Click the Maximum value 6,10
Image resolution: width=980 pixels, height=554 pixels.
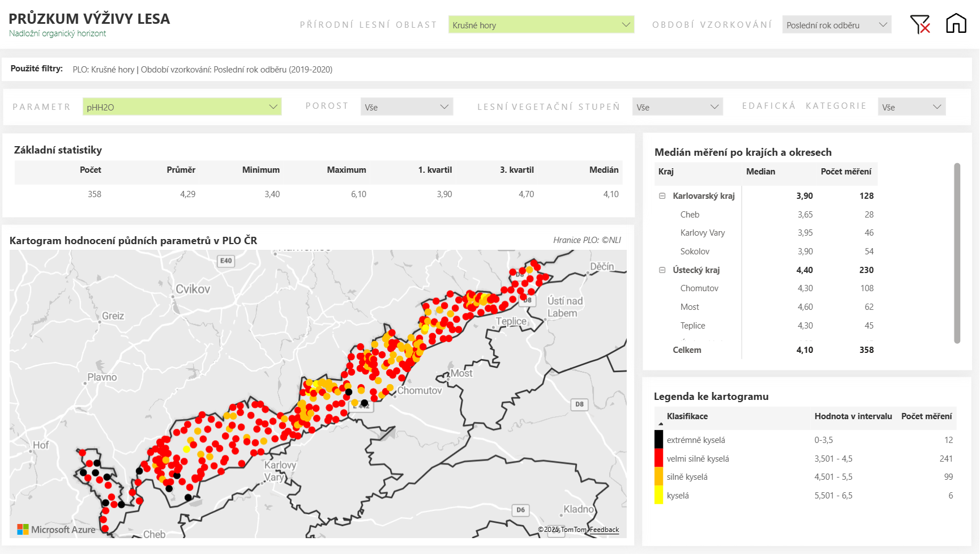358,194
